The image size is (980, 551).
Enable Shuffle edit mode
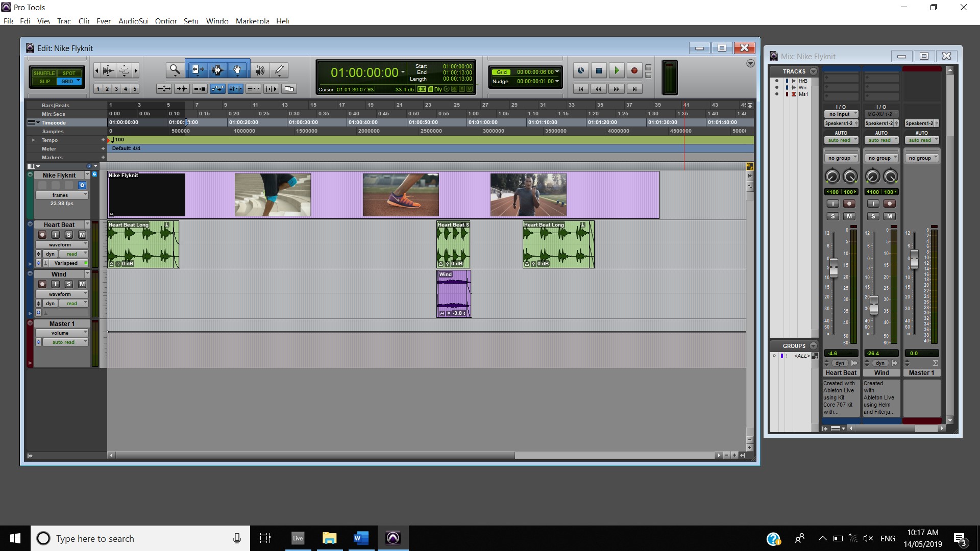click(x=44, y=73)
